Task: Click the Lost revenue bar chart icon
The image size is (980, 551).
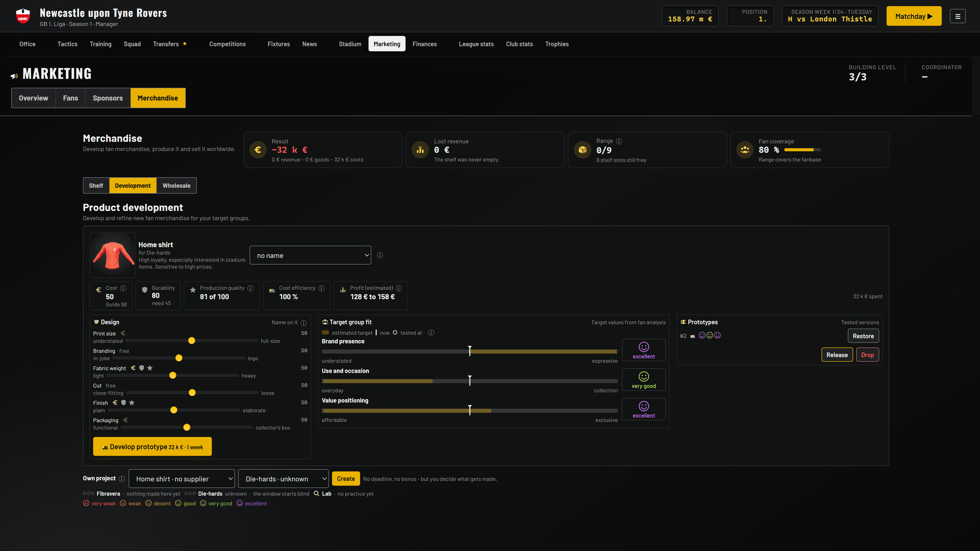Action: [x=420, y=150]
